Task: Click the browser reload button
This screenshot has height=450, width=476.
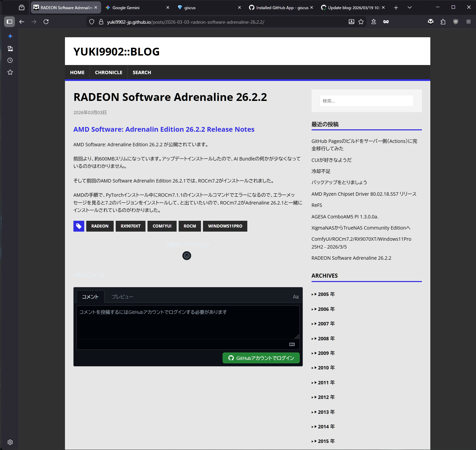Action: click(46, 22)
